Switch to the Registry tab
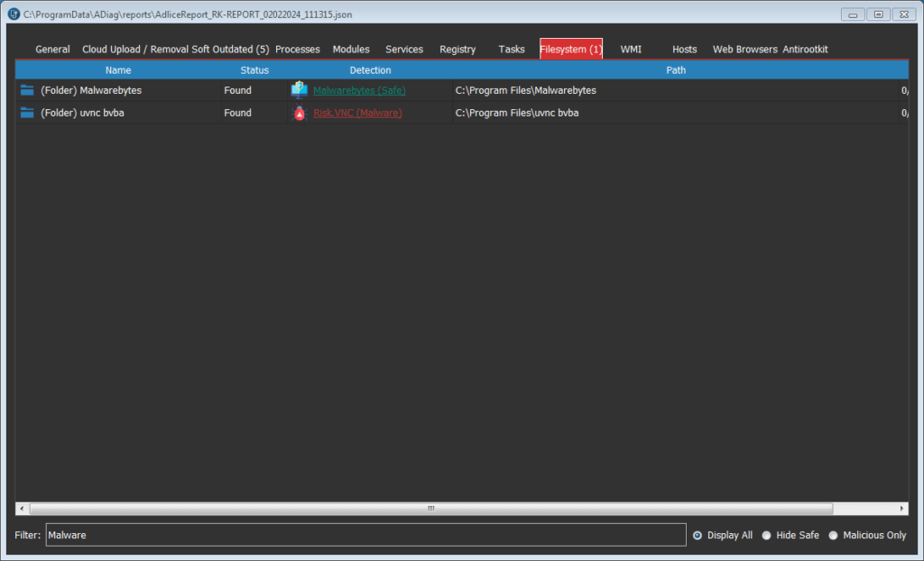 coord(457,50)
